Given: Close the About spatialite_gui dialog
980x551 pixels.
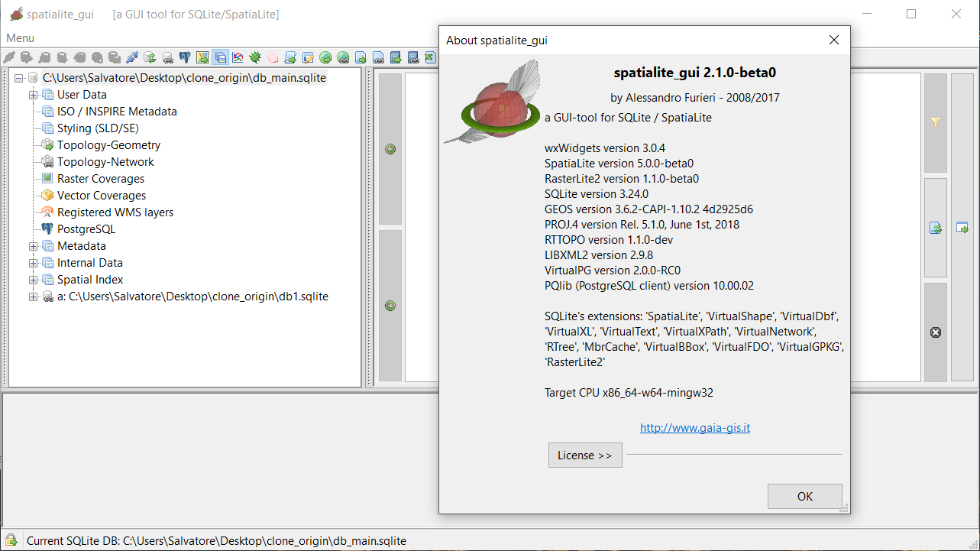Looking at the screenshot, I should point(833,41).
